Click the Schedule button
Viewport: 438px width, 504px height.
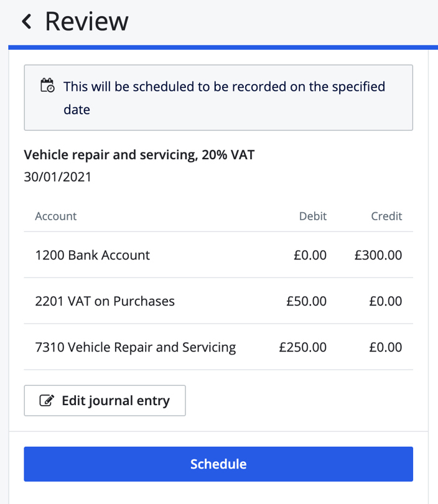(218, 464)
